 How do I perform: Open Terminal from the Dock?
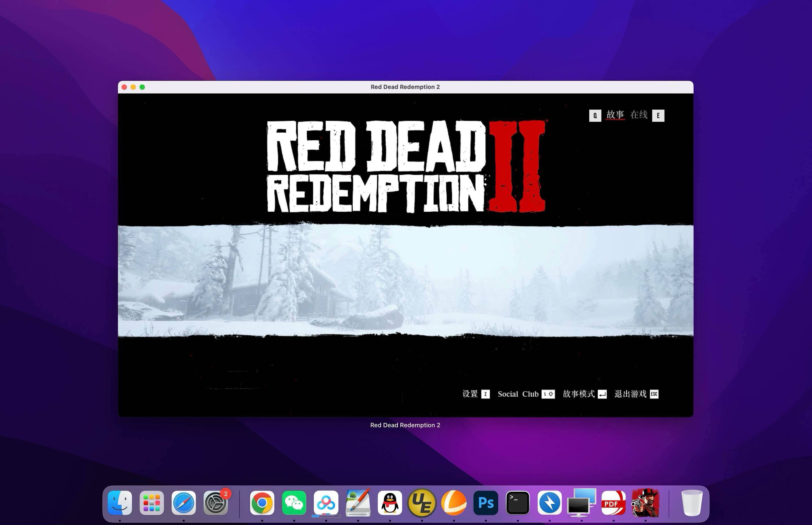[x=517, y=503]
